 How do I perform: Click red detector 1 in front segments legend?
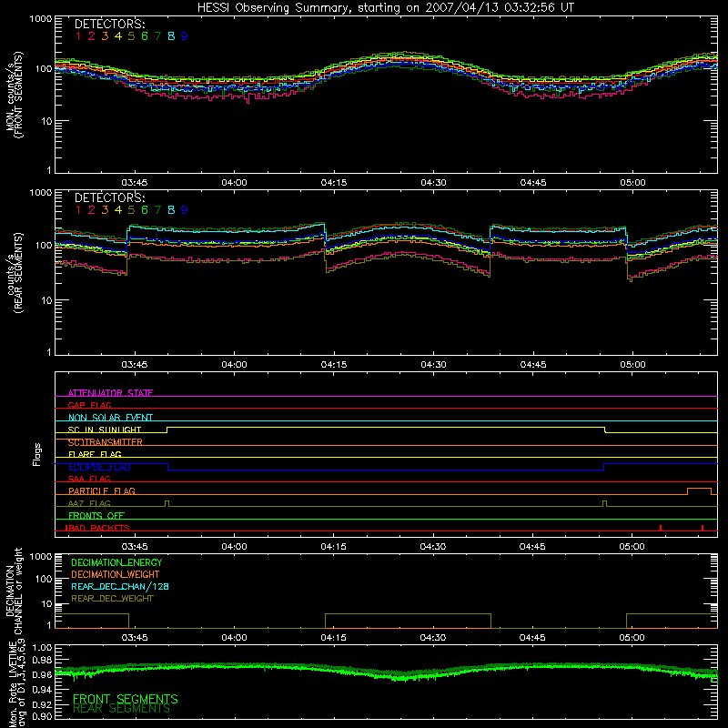[78, 36]
